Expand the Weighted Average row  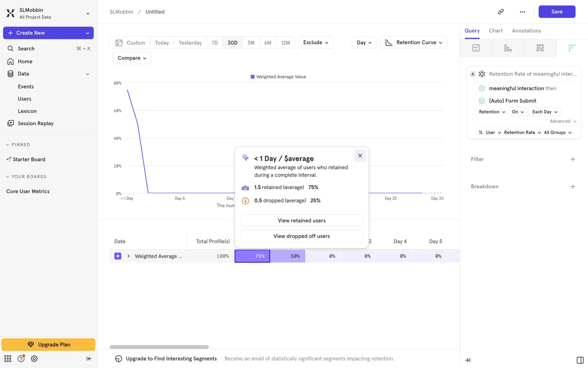[x=129, y=256]
